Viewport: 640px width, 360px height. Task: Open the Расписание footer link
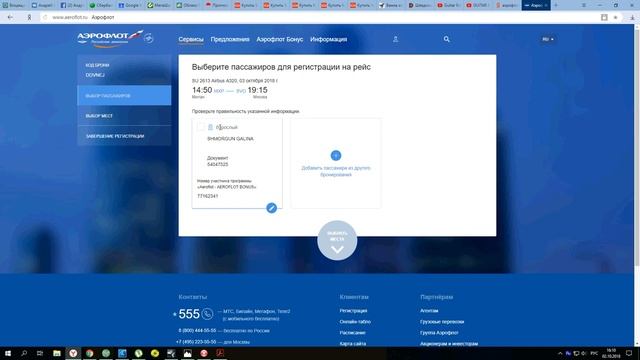pyautogui.click(x=352, y=333)
